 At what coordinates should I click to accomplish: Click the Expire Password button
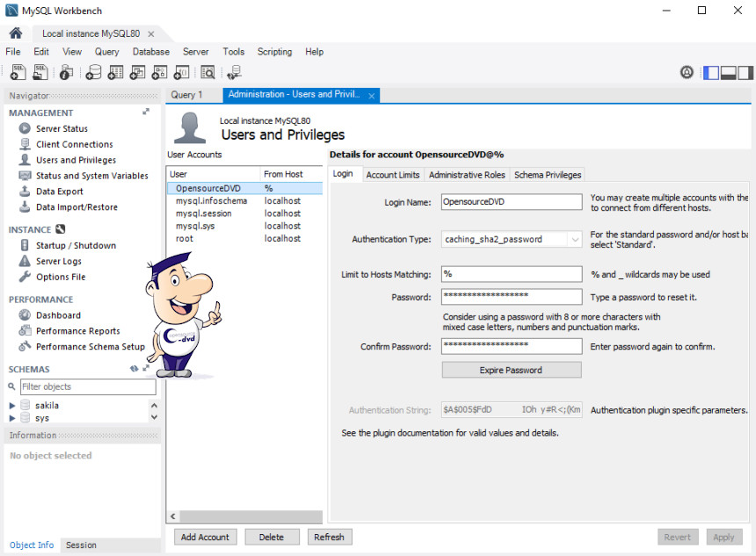pos(511,370)
